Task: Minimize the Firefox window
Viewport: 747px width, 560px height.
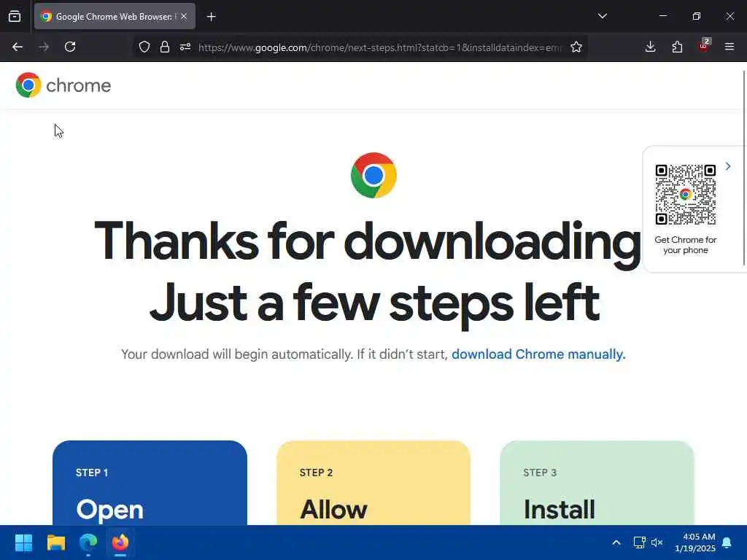Action: pyautogui.click(x=662, y=16)
